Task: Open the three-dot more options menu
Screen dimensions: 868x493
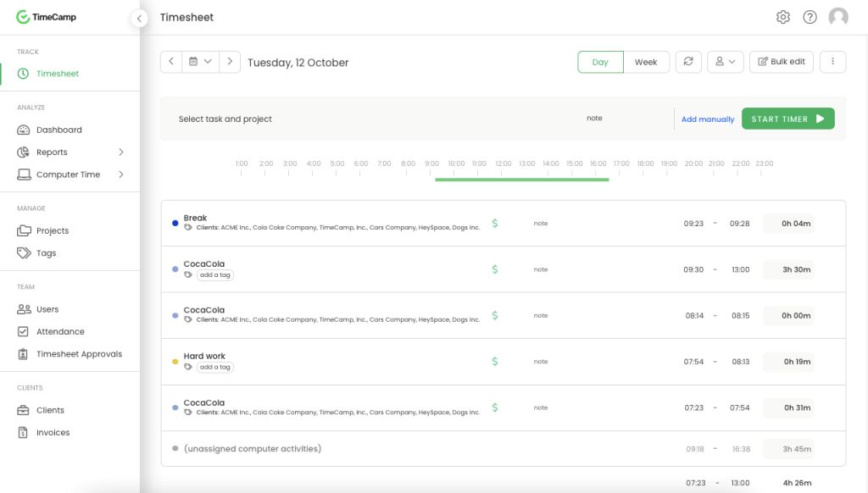Action: 833,62
